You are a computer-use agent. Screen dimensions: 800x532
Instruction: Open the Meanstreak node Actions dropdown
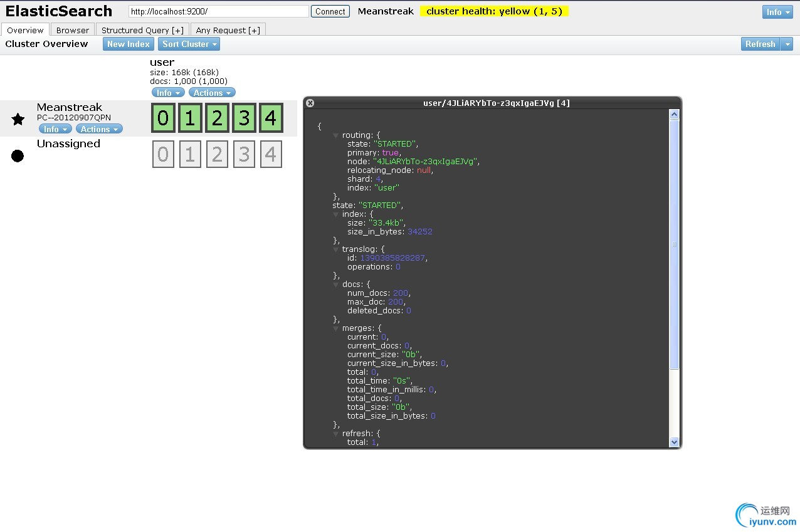pos(99,129)
